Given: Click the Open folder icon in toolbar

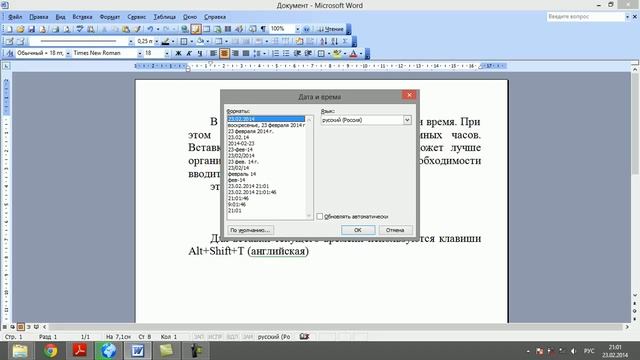Looking at the screenshot, I should [x=20, y=29].
